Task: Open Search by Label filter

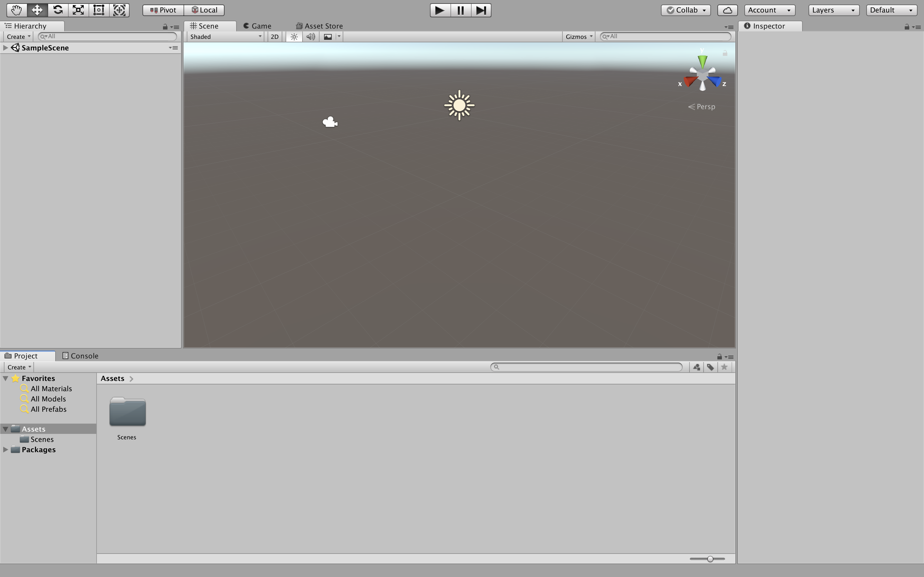Action: 710,367
